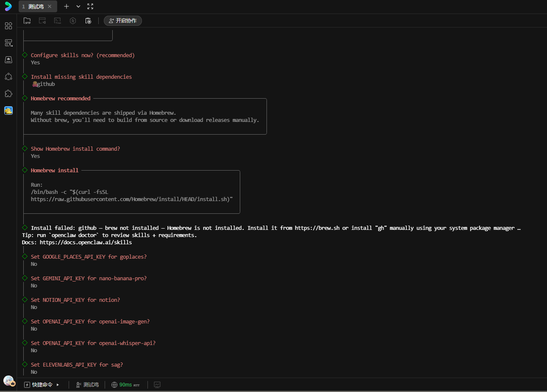The image size is (547, 392).
Task: Open the server hosts list icon
Action: click(8, 43)
